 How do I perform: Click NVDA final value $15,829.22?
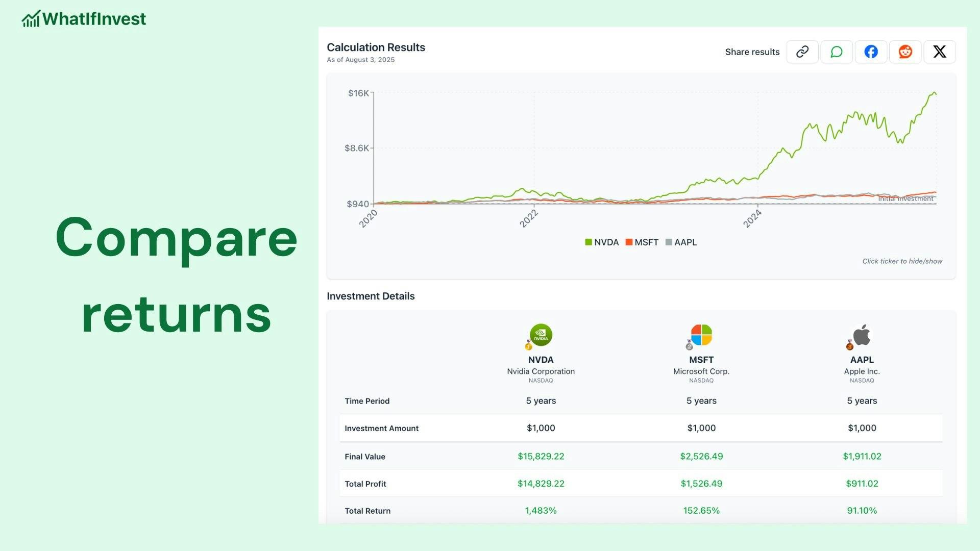click(x=541, y=456)
